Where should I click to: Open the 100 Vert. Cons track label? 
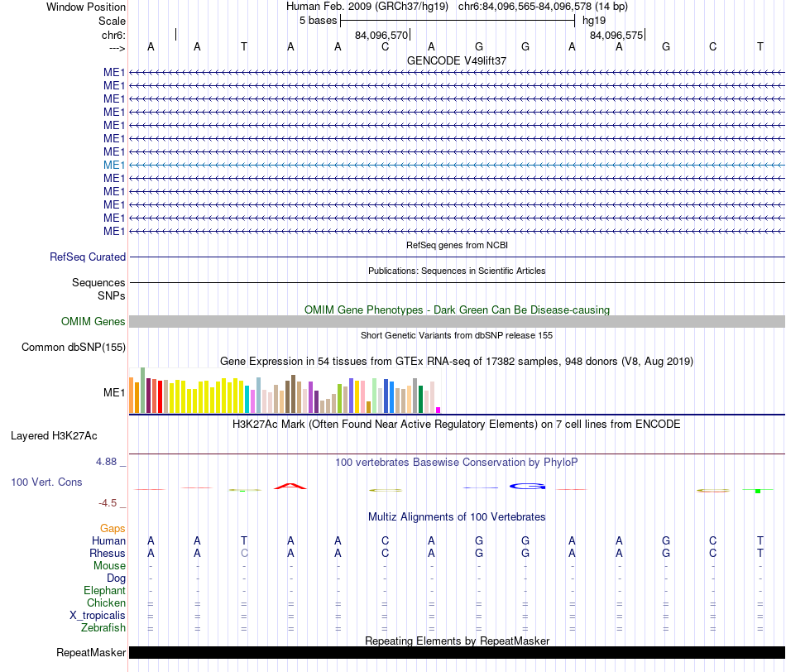tap(46, 482)
